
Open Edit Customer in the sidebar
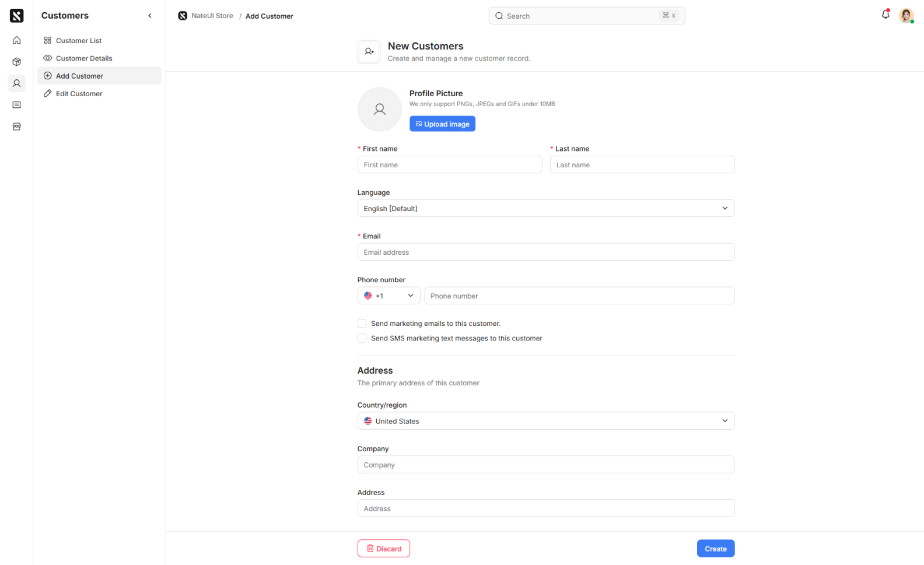[x=99, y=93]
